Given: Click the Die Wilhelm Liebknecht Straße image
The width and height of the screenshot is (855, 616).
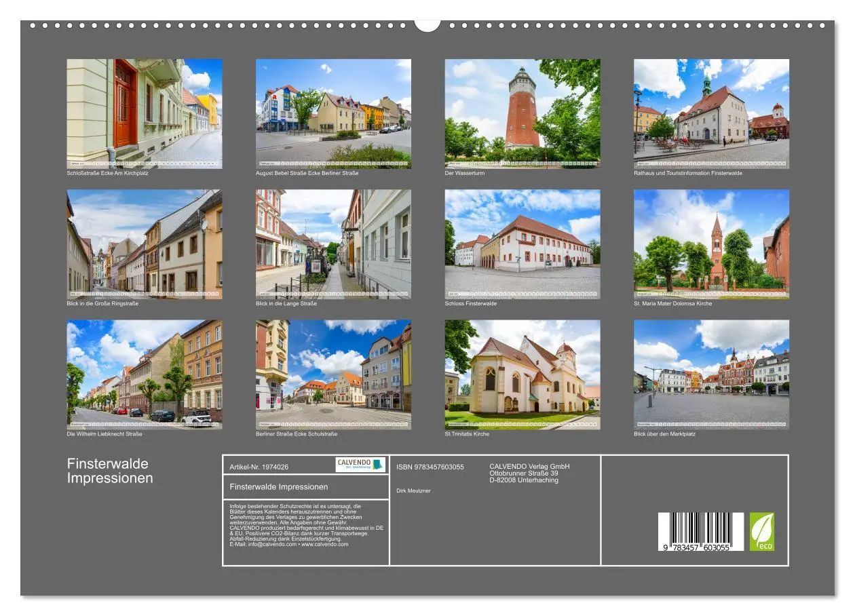Looking at the screenshot, I should 145,374.
